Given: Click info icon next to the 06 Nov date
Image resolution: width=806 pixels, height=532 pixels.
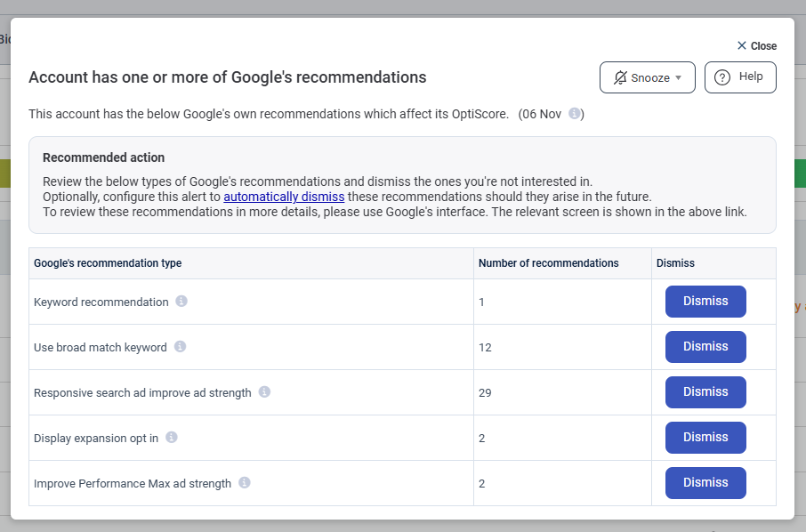Looking at the screenshot, I should coord(575,114).
